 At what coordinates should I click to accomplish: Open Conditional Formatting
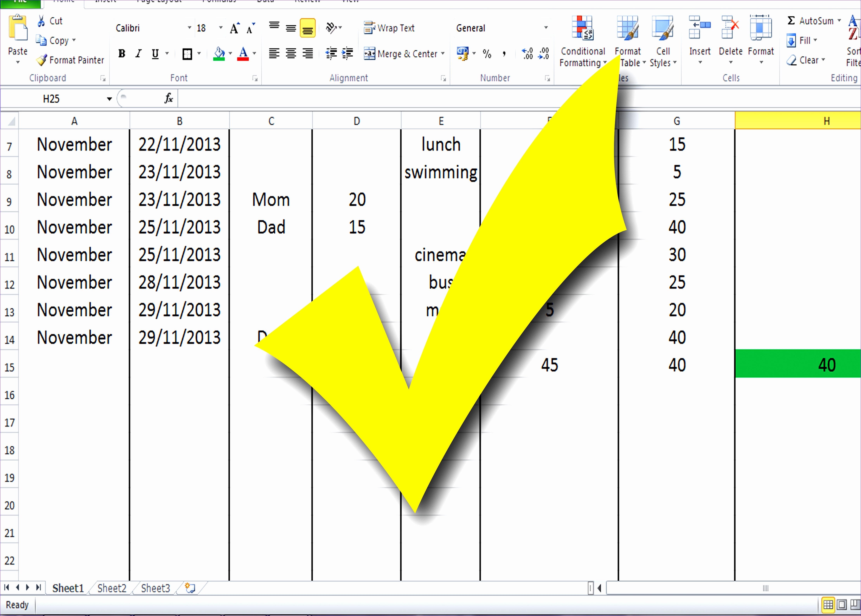583,41
